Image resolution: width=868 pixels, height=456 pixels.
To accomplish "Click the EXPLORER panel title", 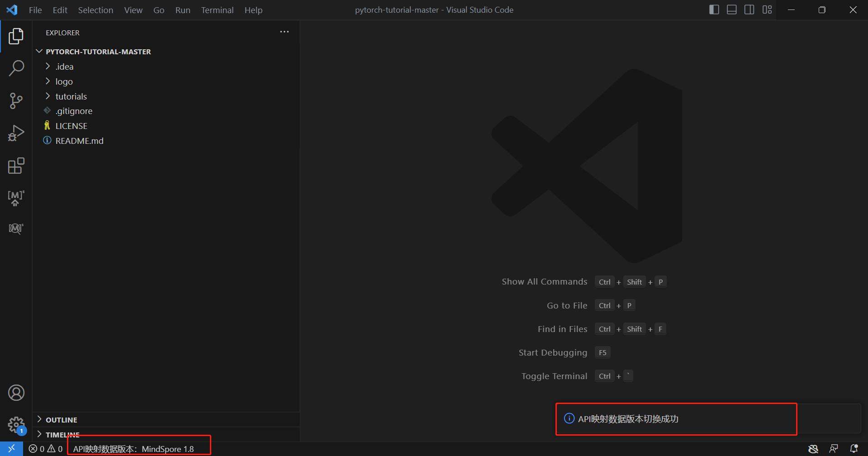I will (x=62, y=33).
